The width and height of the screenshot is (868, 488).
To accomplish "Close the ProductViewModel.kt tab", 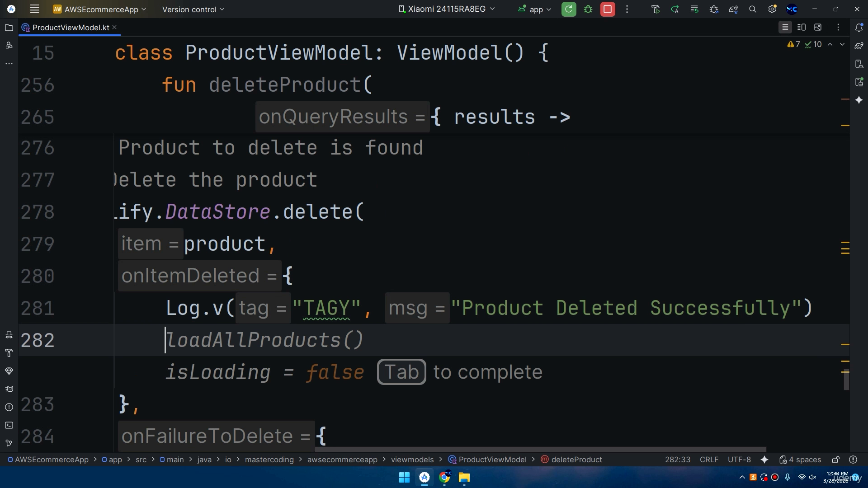I will point(115,27).
